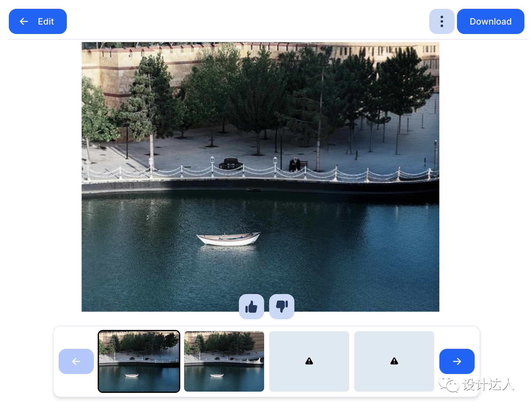This screenshot has height=408, width=532.
Task: Dislike the result with thumbs down
Action: point(282,306)
